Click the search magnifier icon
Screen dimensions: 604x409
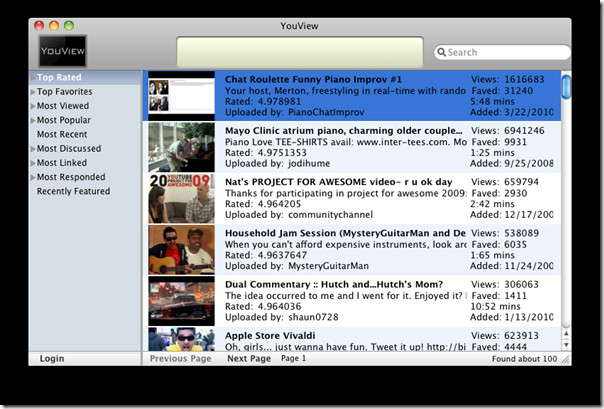pyautogui.click(x=441, y=52)
